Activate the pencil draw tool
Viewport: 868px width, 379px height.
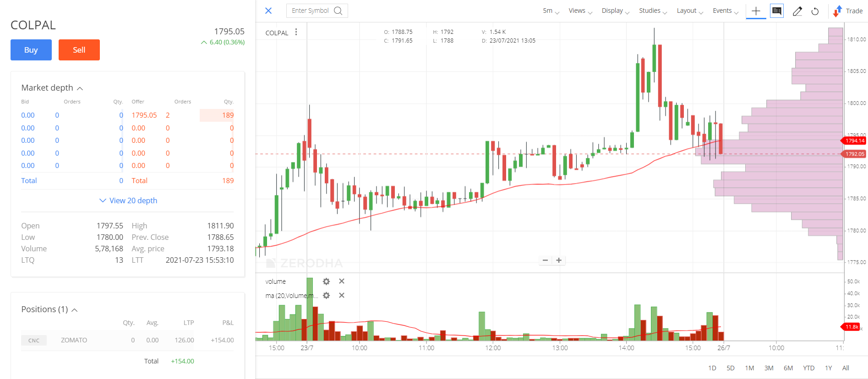797,11
